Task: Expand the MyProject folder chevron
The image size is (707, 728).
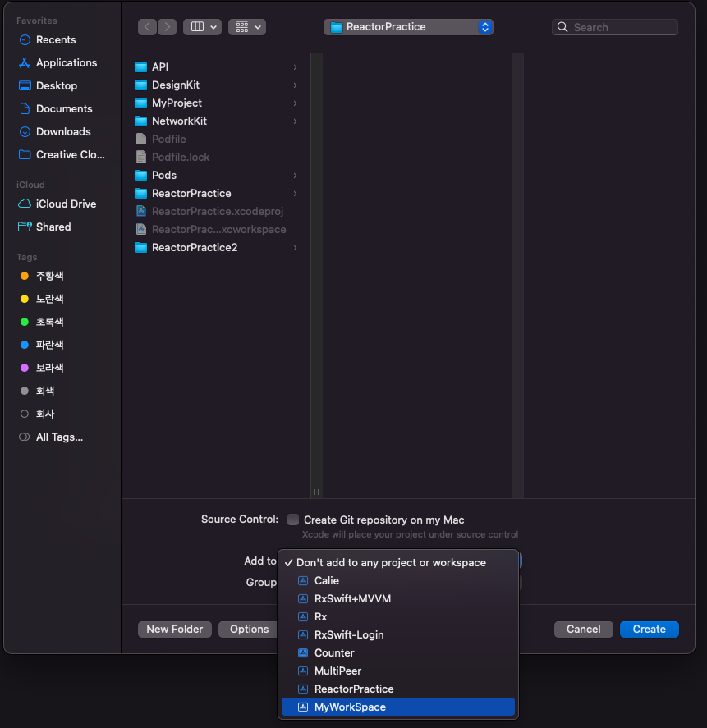Action: pyautogui.click(x=295, y=103)
